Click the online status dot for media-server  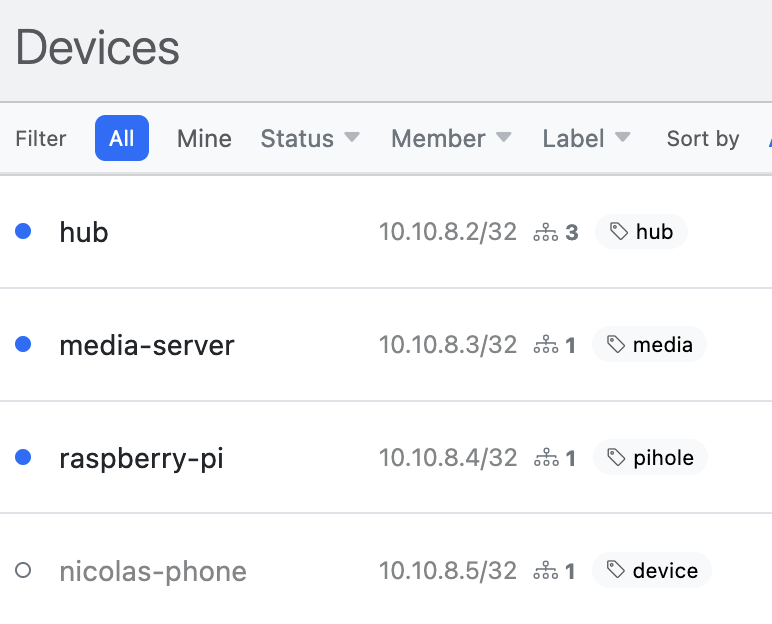(x=23, y=344)
